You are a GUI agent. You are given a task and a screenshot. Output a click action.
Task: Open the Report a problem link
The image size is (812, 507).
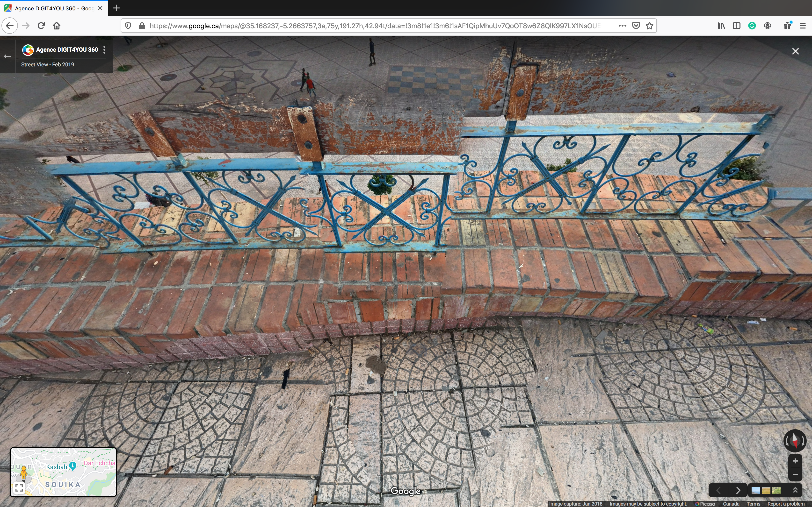tap(786, 504)
